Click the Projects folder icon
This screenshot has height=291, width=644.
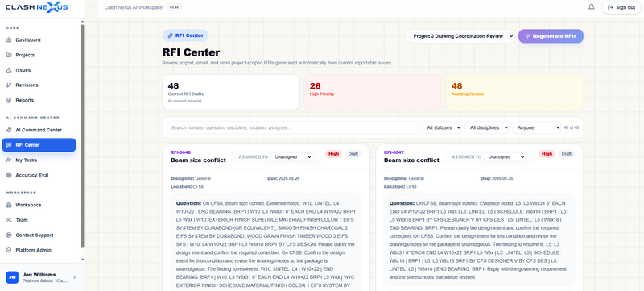point(9,55)
